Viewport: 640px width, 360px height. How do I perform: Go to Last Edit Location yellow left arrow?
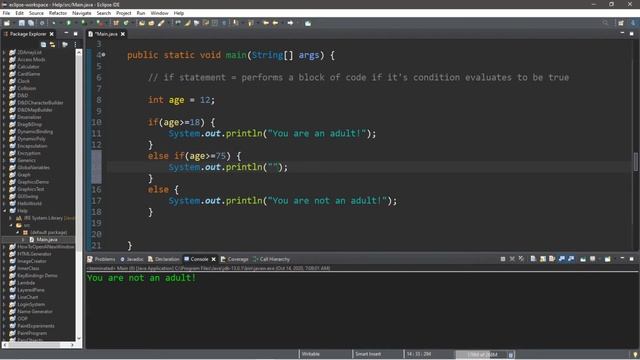click(x=266, y=23)
